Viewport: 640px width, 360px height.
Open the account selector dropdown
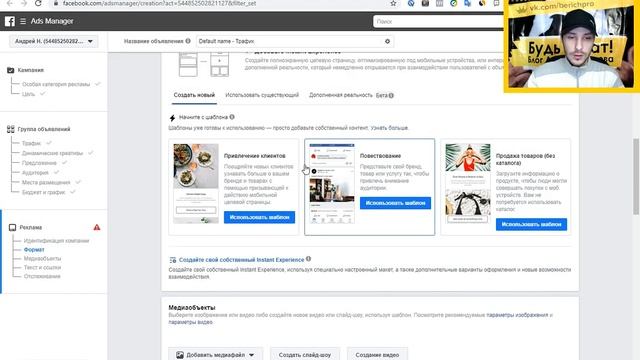click(53, 41)
